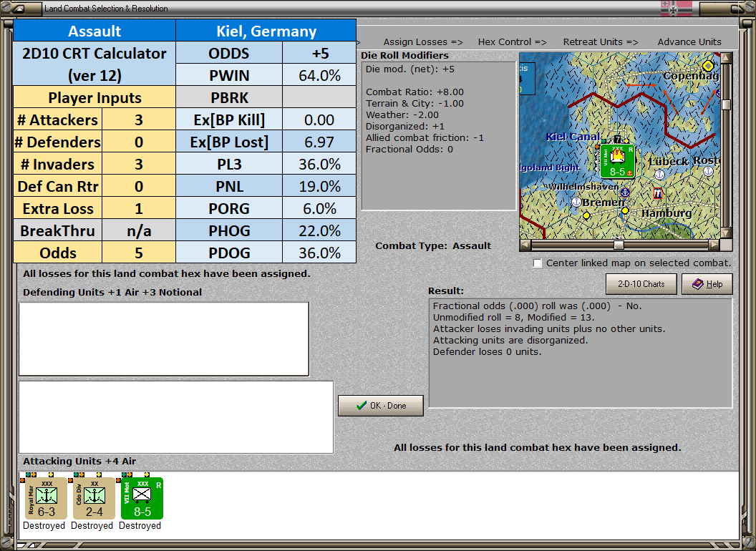Click the Wilhelmshaven blue anchor port icon

pyautogui.click(x=625, y=192)
